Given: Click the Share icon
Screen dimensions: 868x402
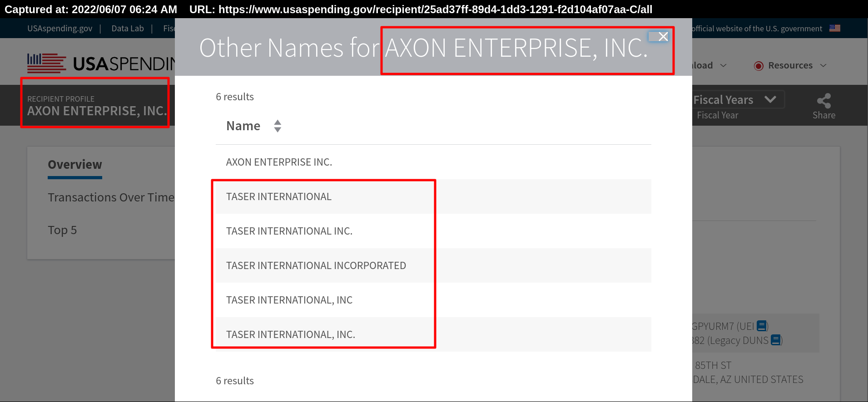Looking at the screenshot, I should pyautogui.click(x=824, y=101).
